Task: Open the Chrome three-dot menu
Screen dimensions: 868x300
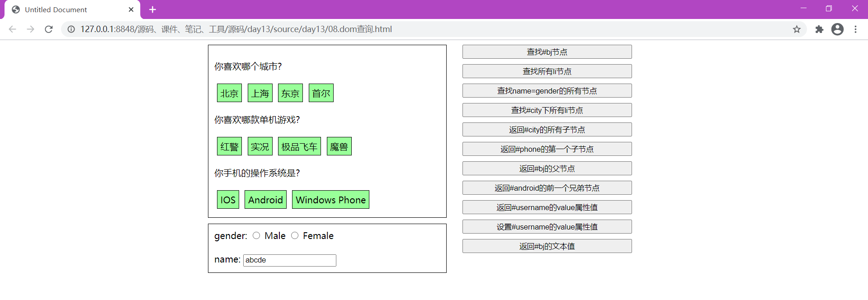Action: click(855, 29)
